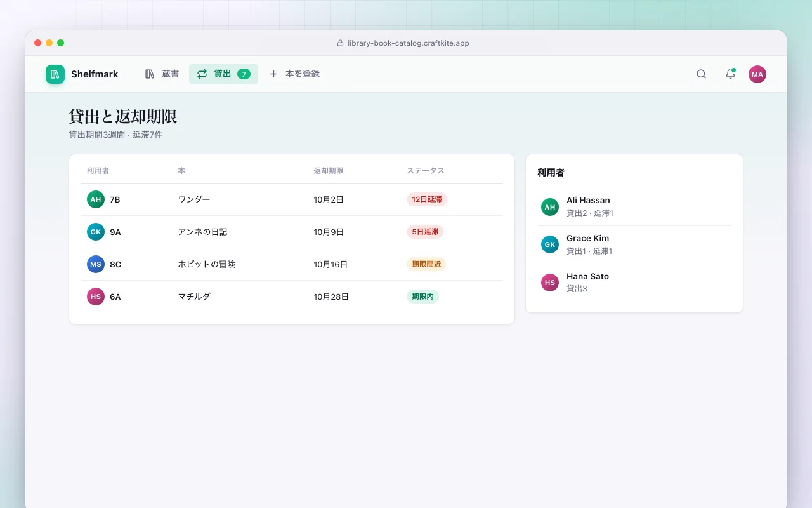The height and width of the screenshot is (508, 812).
Task: Open the MA profile avatar
Action: point(757,74)
